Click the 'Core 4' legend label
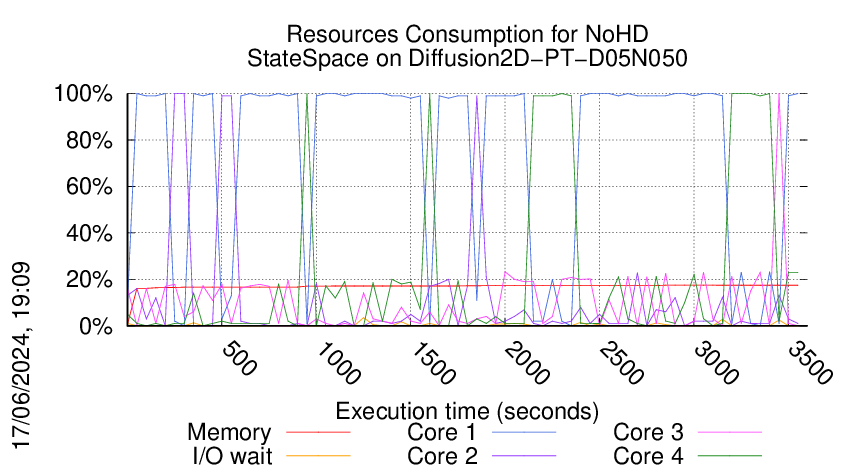The width and height of the screenshot is (850, 475). [648, 456]
